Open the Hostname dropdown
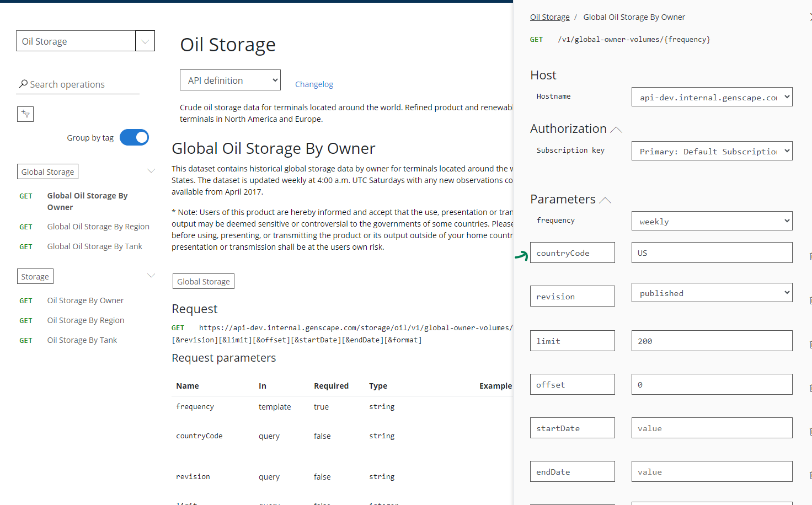Viewport: 812px width, 505px height. pyautogui.click(x=712, y=97)
